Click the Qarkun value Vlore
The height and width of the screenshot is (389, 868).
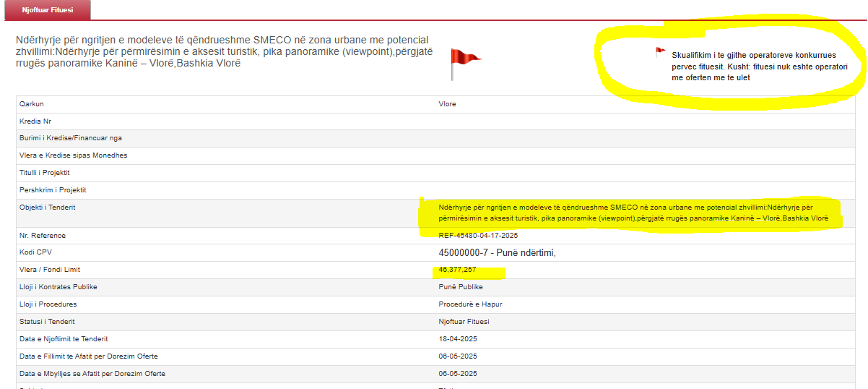pos(448,104)
